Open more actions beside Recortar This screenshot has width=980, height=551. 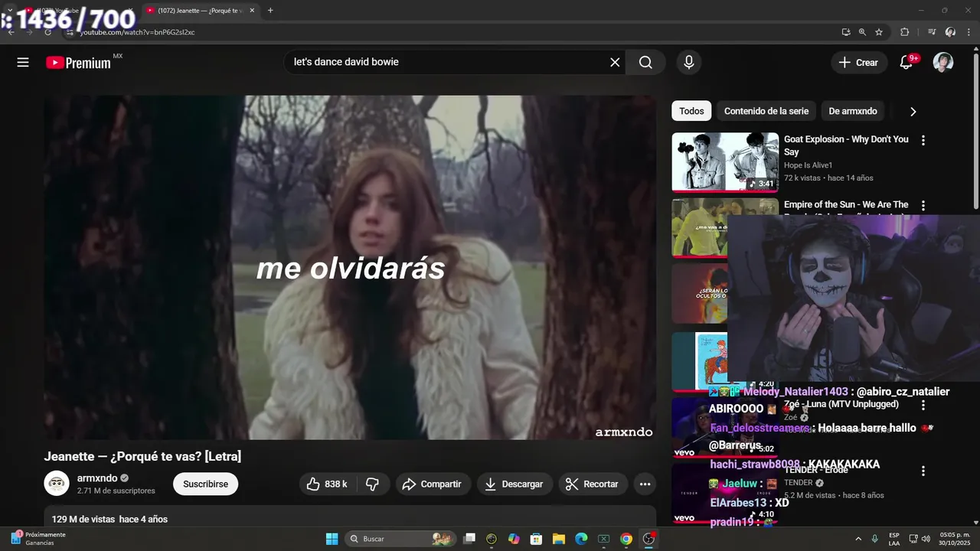point(645,484)
